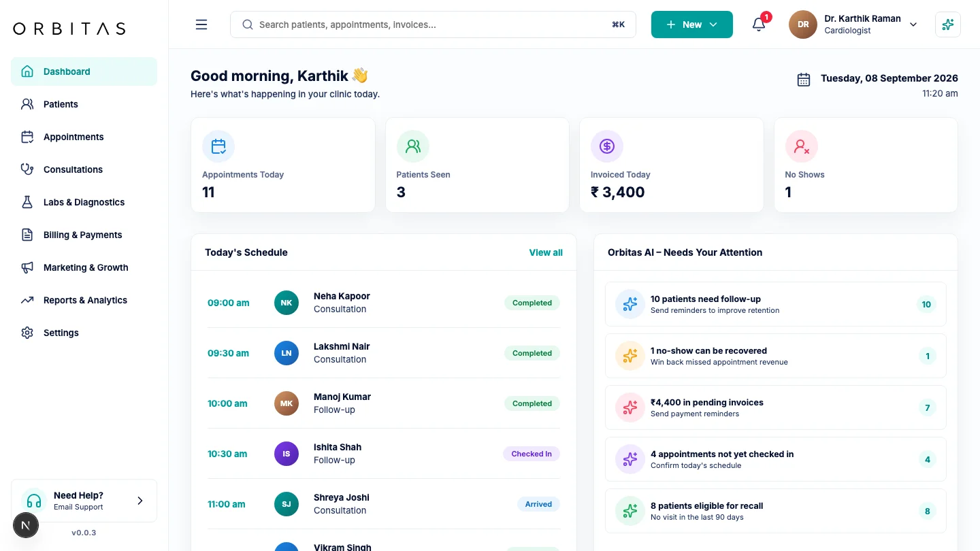The width and height of the screenshot is (980, 551).
Task: Click the Dashboard home icon
Action: (27, 71)
